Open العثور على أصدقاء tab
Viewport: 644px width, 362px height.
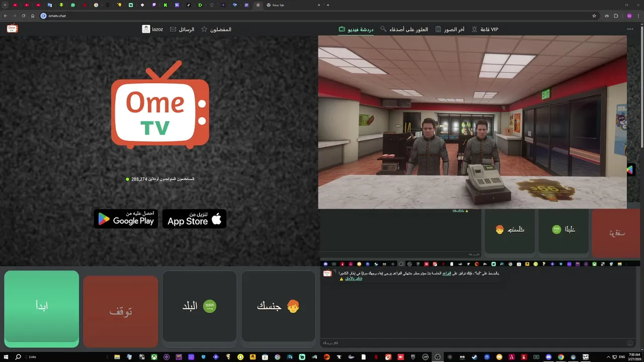click(404, 29)
